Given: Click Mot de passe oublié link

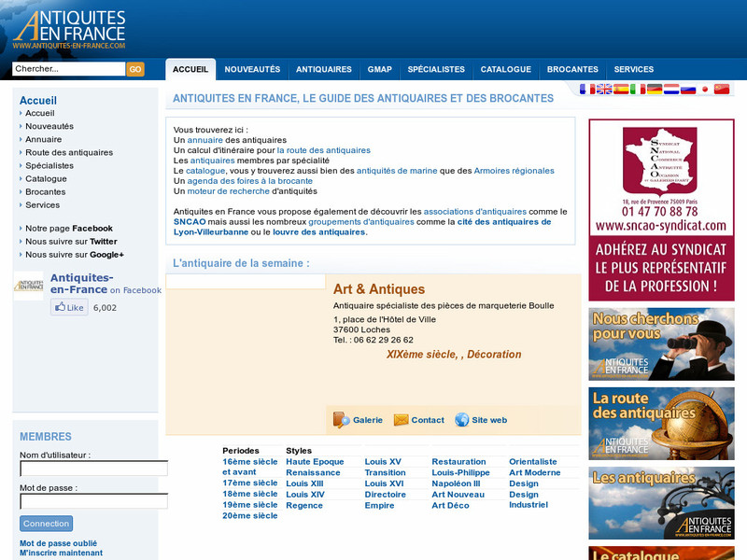Looking at the screenshot, I should click(x=58, y=543).
